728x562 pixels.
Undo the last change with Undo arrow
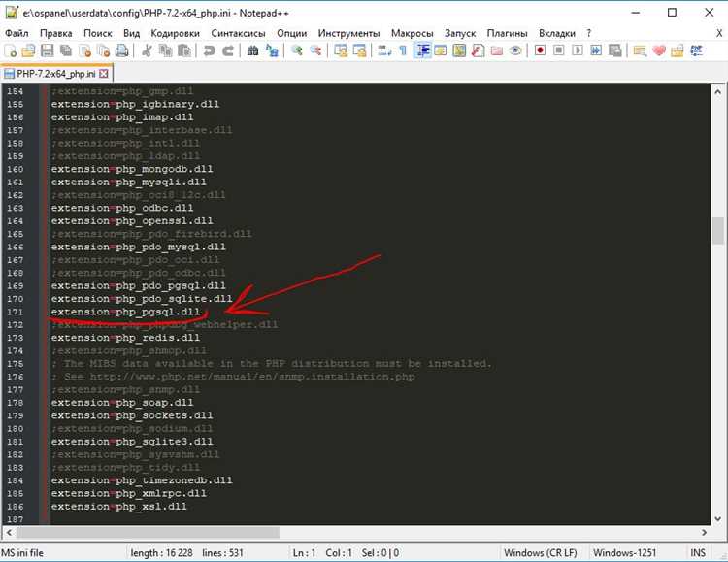(209, 50)
